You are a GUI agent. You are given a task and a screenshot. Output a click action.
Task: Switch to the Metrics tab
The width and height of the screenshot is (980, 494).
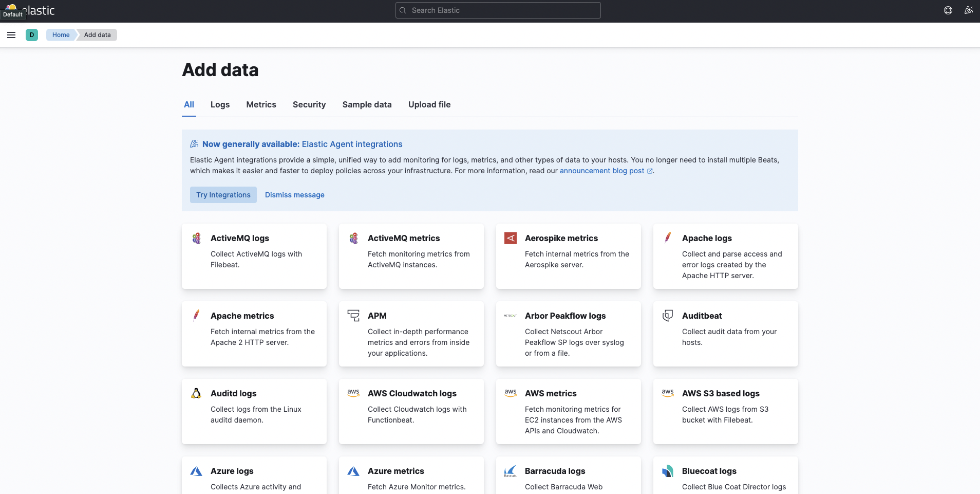point(261,105)
